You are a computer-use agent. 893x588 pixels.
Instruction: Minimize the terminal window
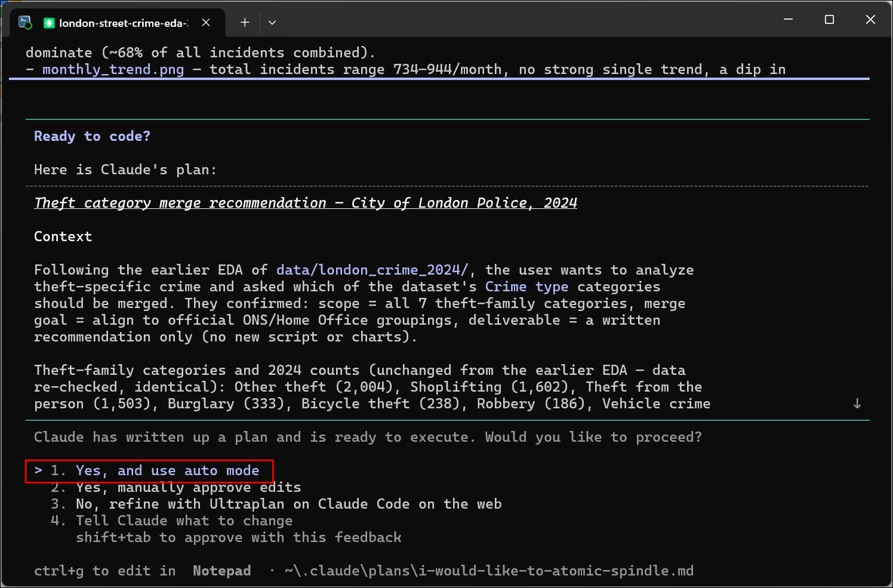coord(788,20)
